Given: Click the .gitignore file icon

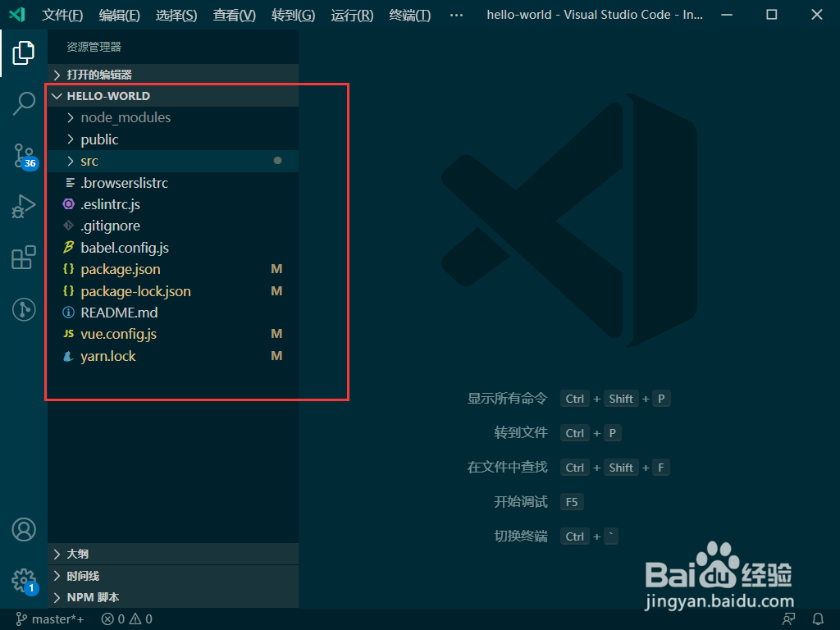Looking at the screenshot, I should 69,226.
